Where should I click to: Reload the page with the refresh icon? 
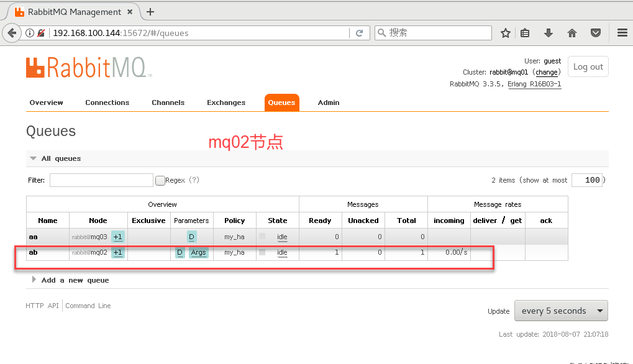click(x=359, y=33)
